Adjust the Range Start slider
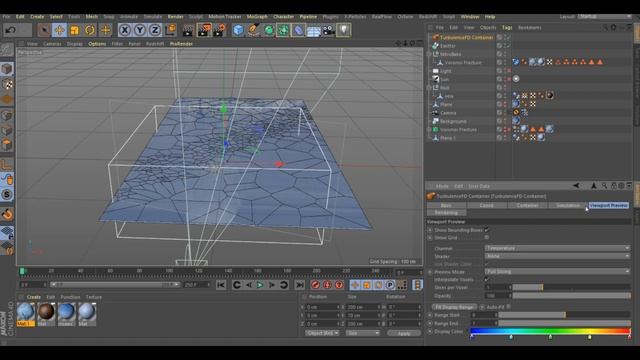 [x=564, y=315]
